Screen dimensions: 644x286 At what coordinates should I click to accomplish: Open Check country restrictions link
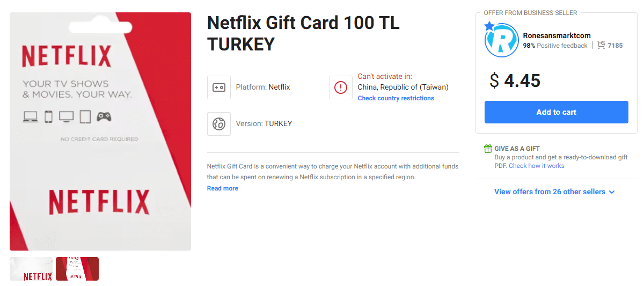(396, 98)
